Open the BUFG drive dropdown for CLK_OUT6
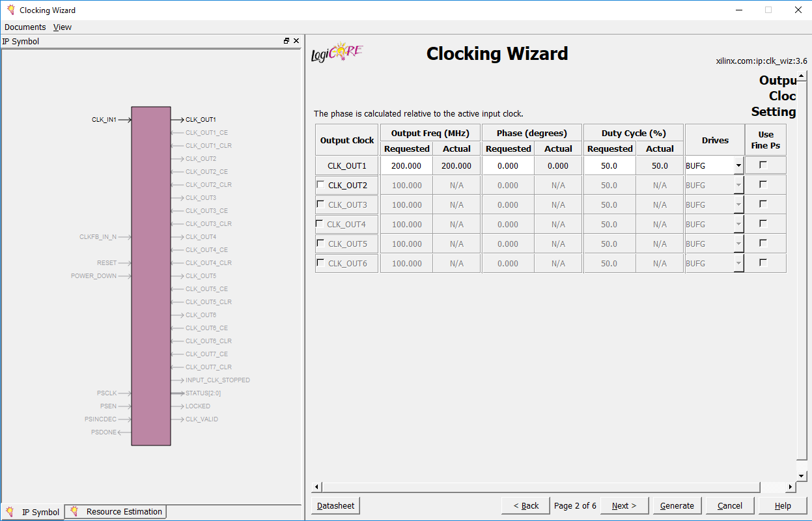812x521 pixels. 738,263
